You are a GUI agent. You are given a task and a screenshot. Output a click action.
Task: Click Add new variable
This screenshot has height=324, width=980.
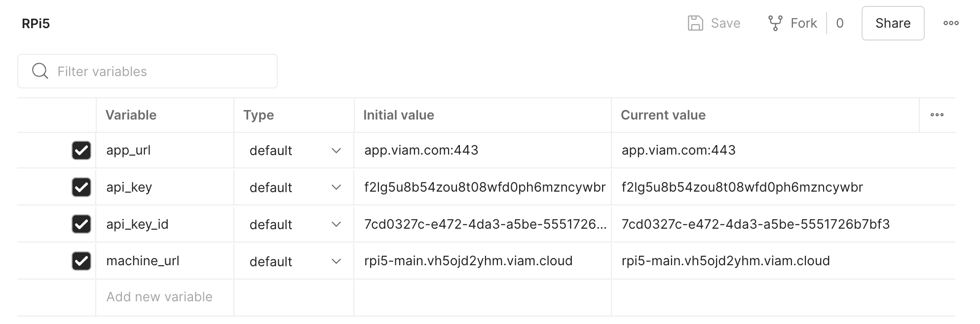[159, 296]
